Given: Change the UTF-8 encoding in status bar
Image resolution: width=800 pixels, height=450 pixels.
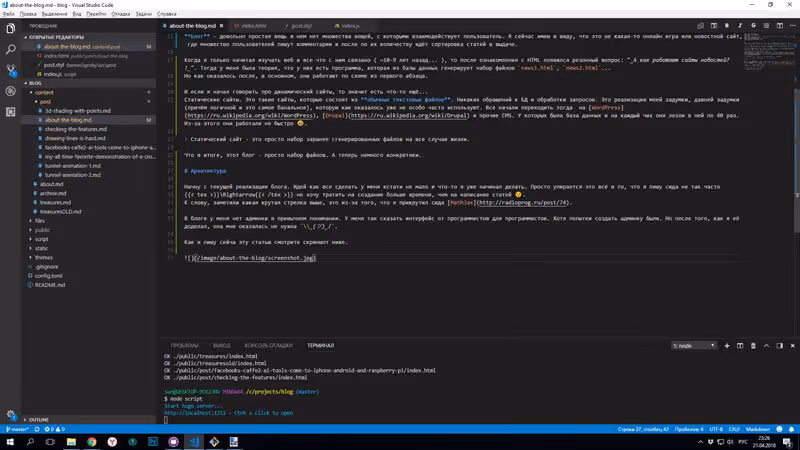Looking at the screenshot, I should point(716,429).
